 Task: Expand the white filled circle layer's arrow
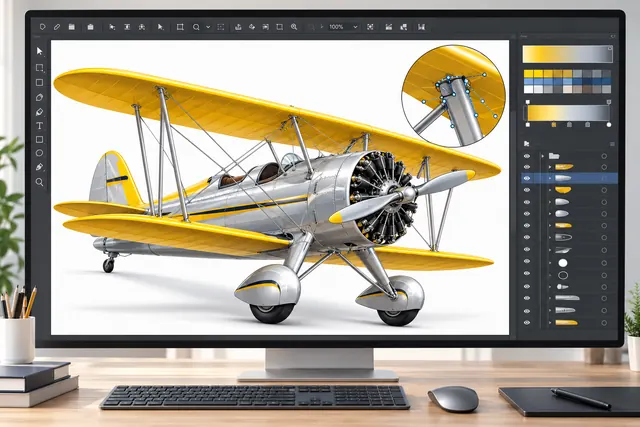click(x=550, y=263)
